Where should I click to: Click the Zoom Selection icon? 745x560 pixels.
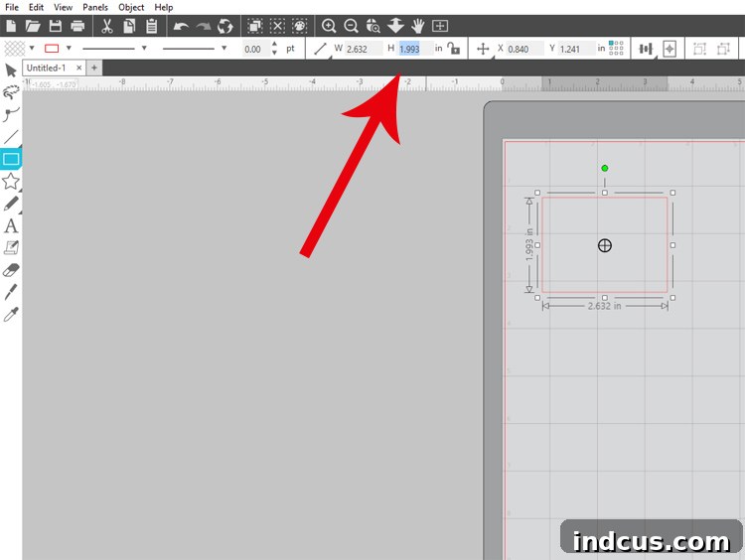tap(373, 26)
